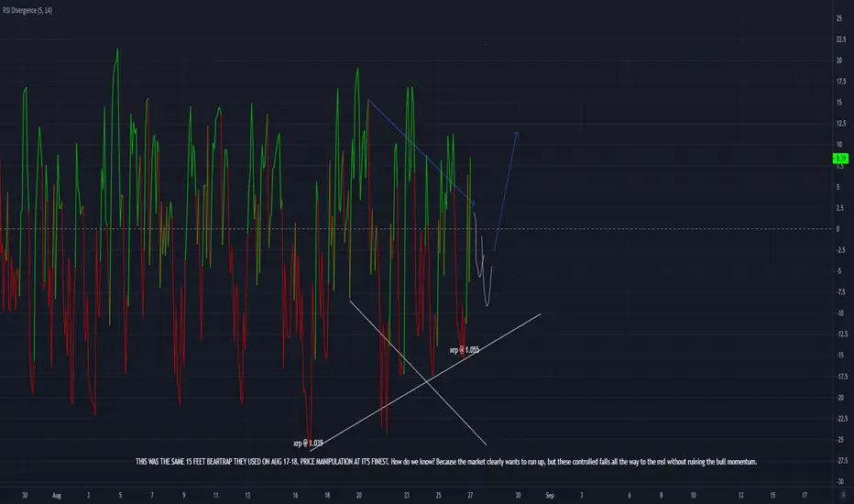Click the 8 date label after Sep
The height and width of the screenshot is (504, 854).
click(662, 495)
